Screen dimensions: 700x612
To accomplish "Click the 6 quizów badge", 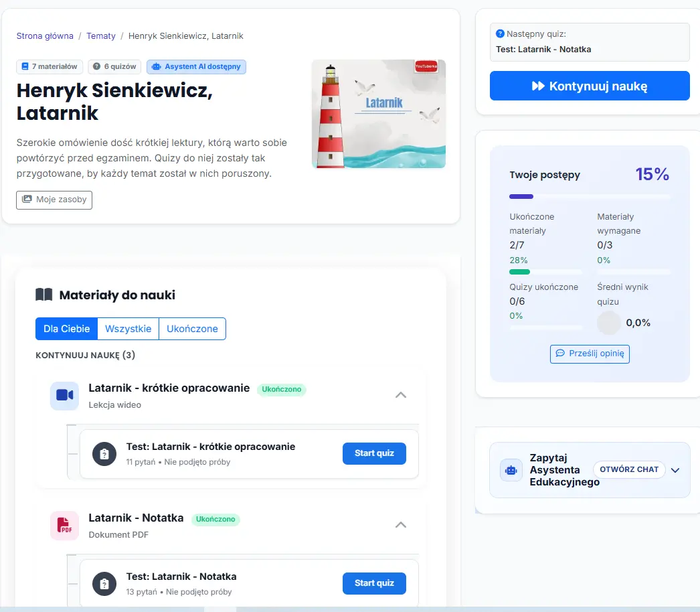I will (114, 66).
